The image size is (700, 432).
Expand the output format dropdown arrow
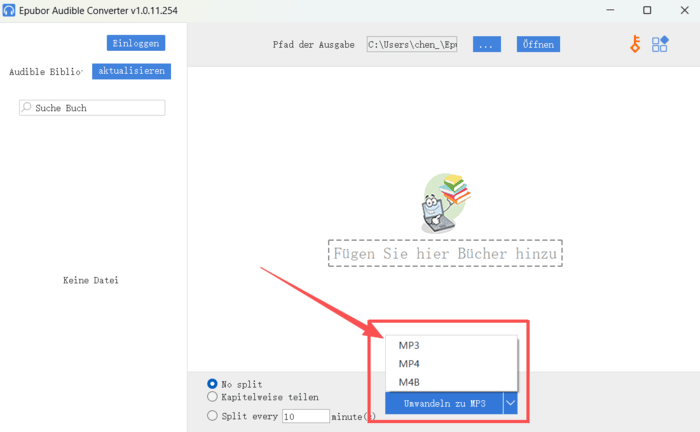[510, 403]
